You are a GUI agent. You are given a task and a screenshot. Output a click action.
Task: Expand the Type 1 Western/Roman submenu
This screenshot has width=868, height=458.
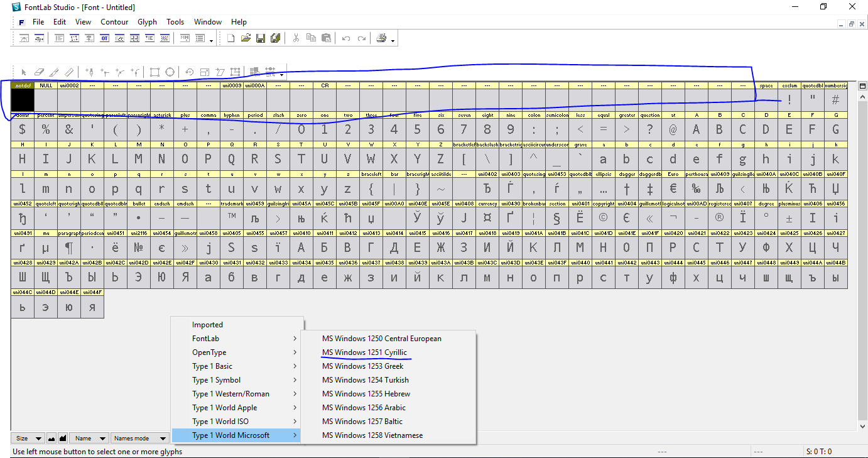[x=237, y=394]
